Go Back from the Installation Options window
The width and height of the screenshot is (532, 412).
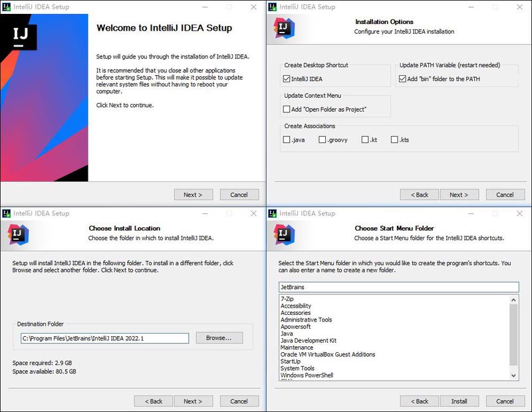tap(420, 195)
